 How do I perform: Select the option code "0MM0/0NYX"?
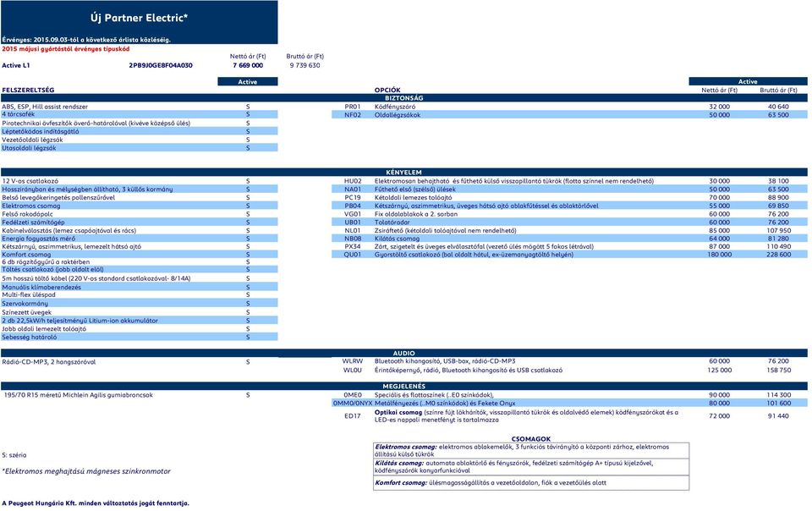353,404
